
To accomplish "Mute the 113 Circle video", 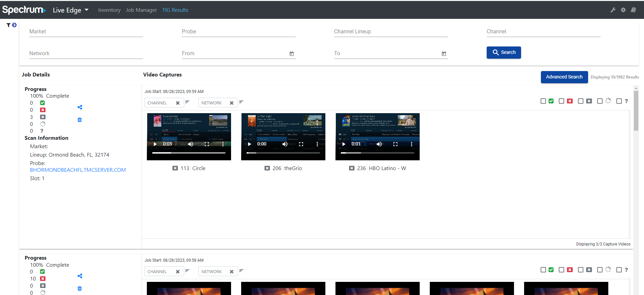I will [191, 144].
